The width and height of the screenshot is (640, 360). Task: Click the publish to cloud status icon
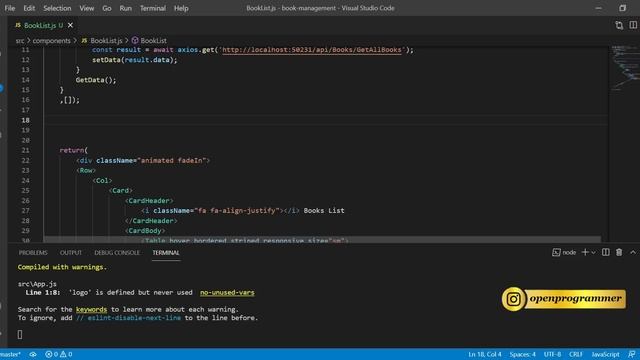[x=33, y=354]
